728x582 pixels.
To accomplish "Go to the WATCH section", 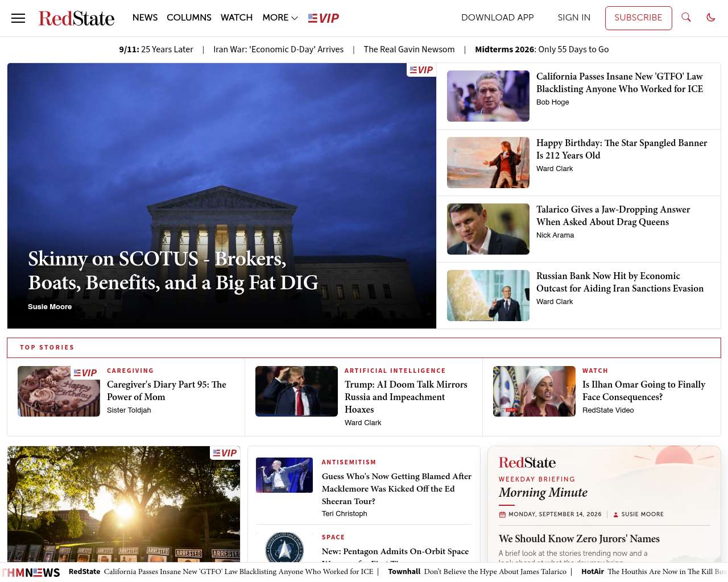I will click(237, 18).
